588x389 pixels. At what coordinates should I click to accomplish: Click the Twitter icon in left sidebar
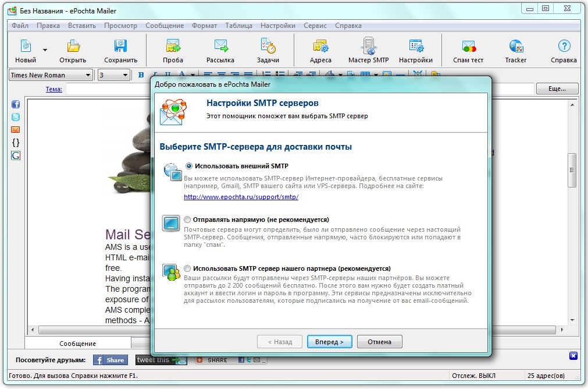pyautogui.click(x=16, y=117)
